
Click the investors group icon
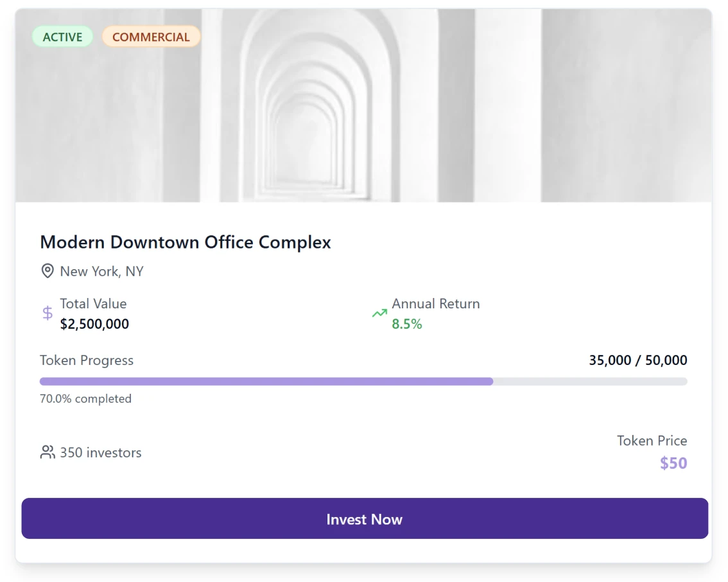tap(46, 452)
